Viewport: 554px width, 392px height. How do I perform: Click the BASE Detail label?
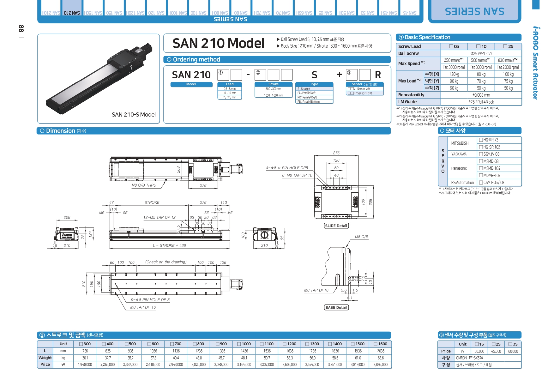pyautogui.click(x=336, y=307)
